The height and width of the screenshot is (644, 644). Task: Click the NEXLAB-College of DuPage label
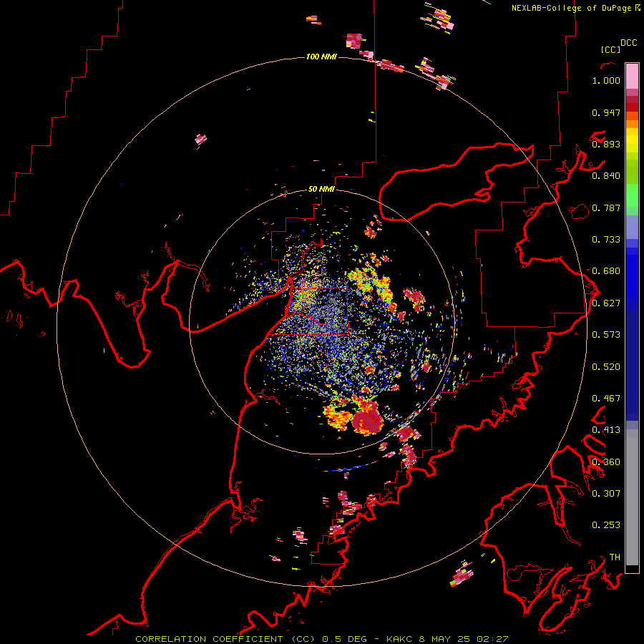pyautogui.click(x=571, y=8)
